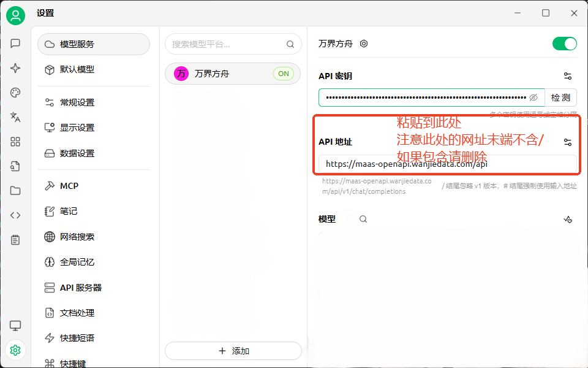Screen dimensions: 588x368
Task: Open the translate icon in sidebar
Action: click(x=15, y=117)
